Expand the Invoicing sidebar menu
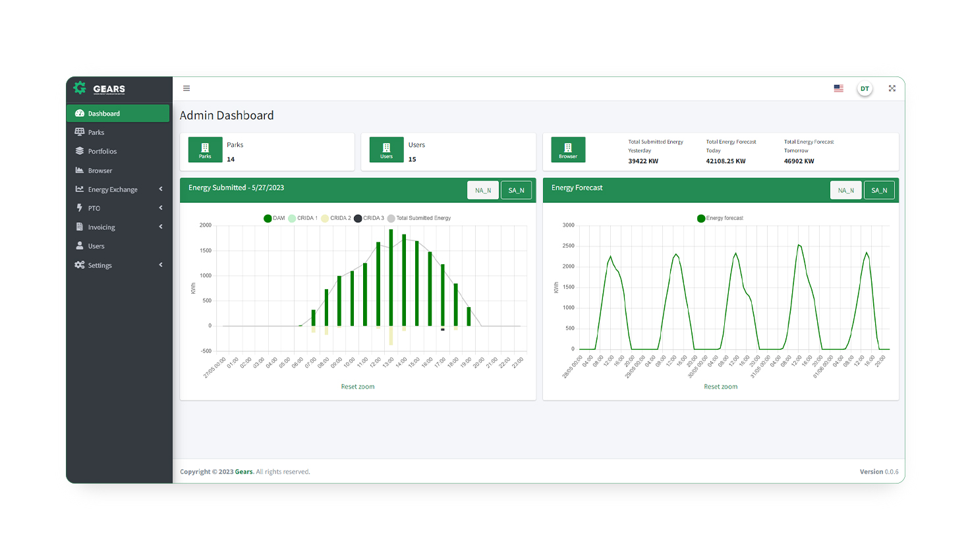The image size is (968, 560). click(x=119, y=227)
